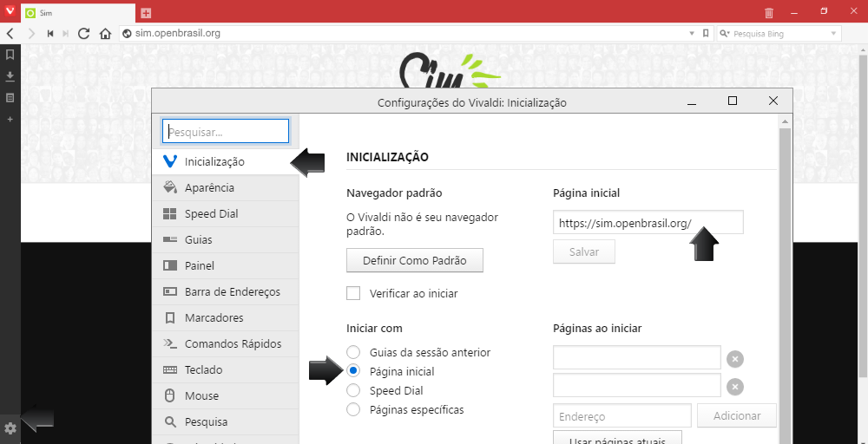
Task: Open Aparência settings category
Action: 226,187
